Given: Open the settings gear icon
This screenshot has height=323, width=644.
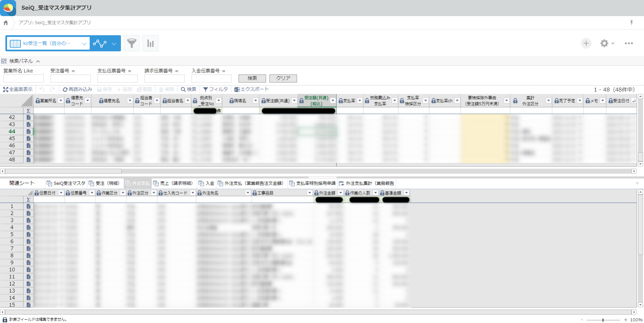Looking at the screenshot, I should pyautogui.click(x=604, y=43).
